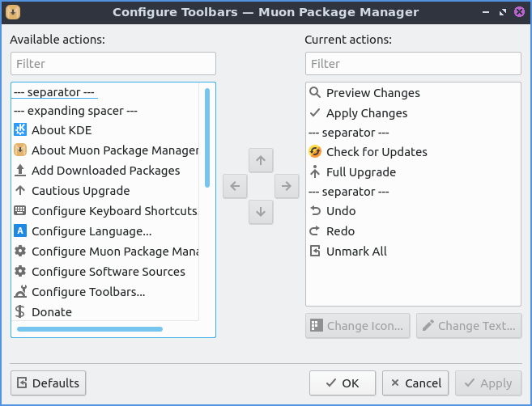The image size is (532, 406).
Task: Click the Available actions filter field
Action: (x=113, y=63)
